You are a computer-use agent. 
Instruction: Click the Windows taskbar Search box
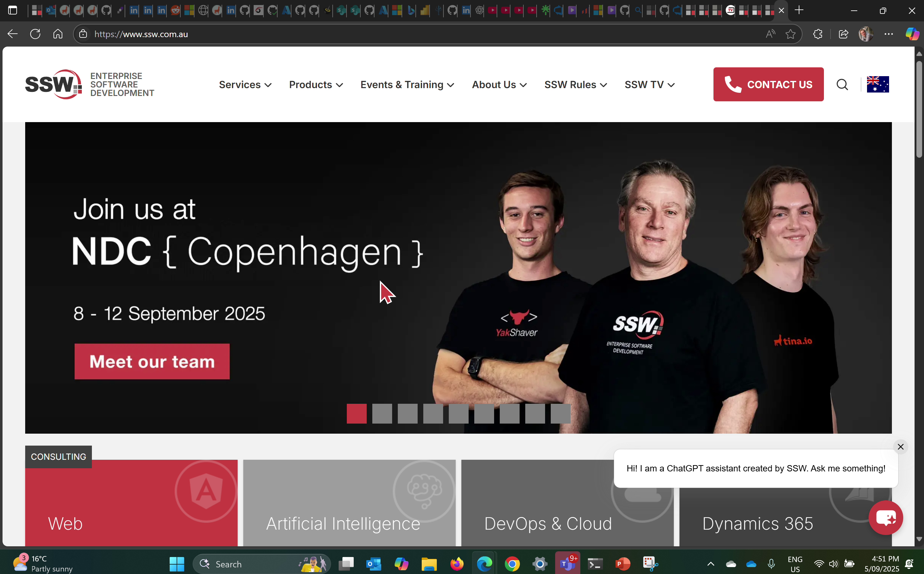pos(262,564)
